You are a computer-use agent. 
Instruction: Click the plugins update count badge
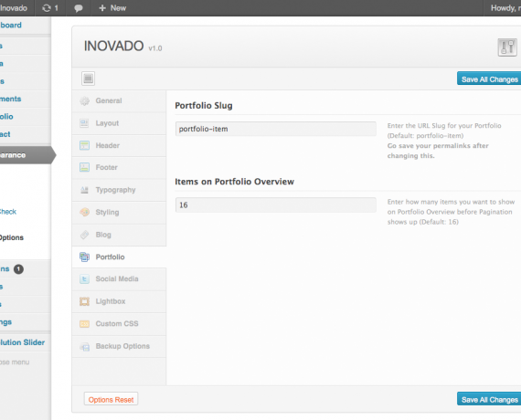18,269
